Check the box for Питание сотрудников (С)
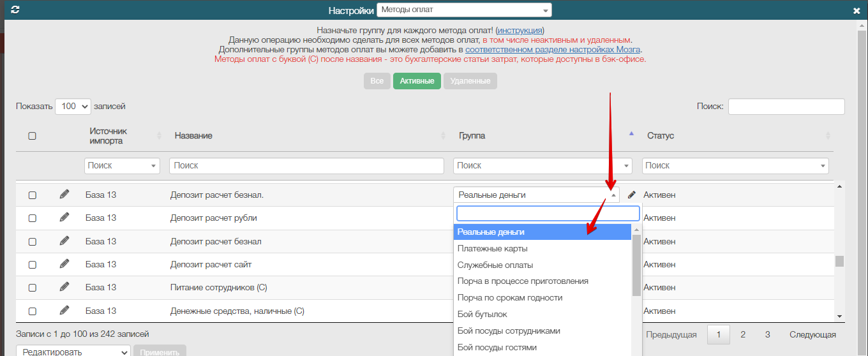 pos(33,288)
